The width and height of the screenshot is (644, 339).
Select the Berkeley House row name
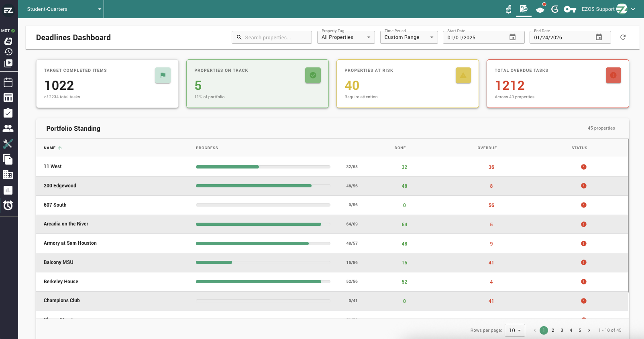61,282
